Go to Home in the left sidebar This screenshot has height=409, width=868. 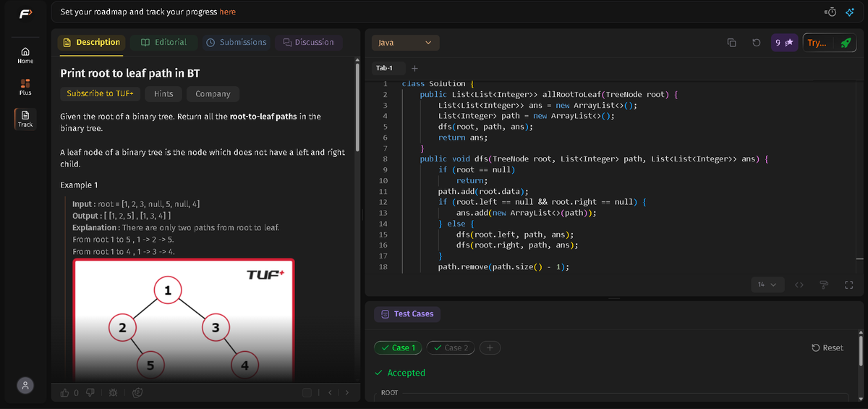[x=25, y=55]
